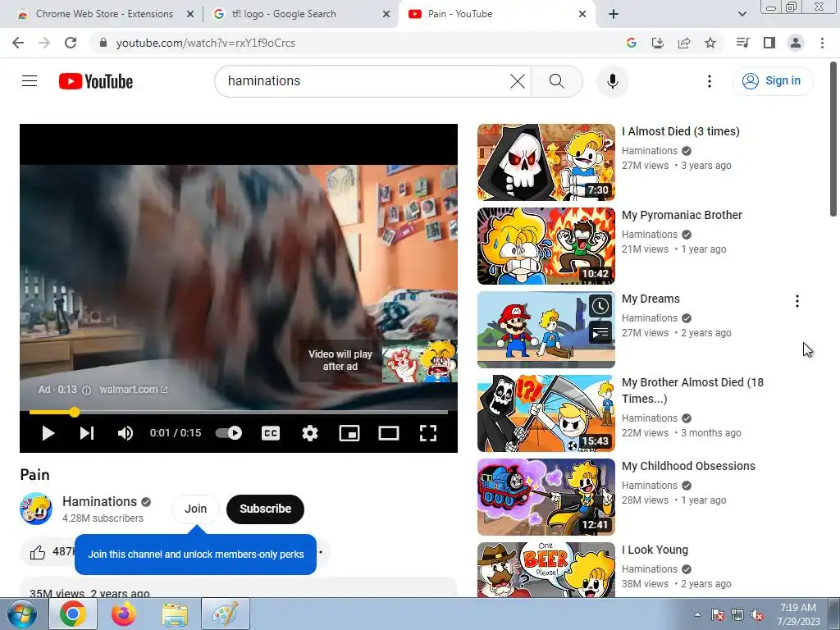Close the Chrome Web Store tab

(x=190, y=15)
